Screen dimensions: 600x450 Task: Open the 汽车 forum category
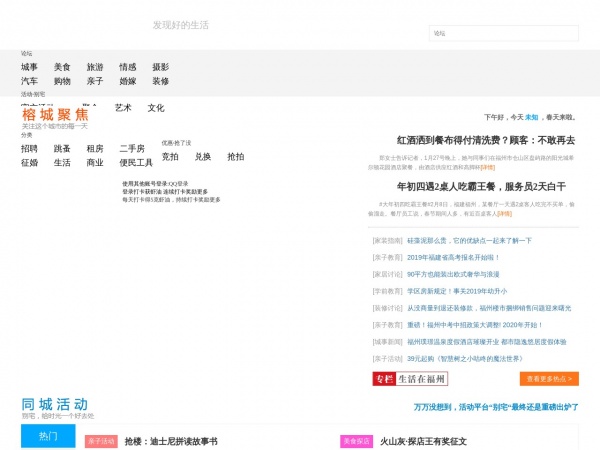coord(29,81)
